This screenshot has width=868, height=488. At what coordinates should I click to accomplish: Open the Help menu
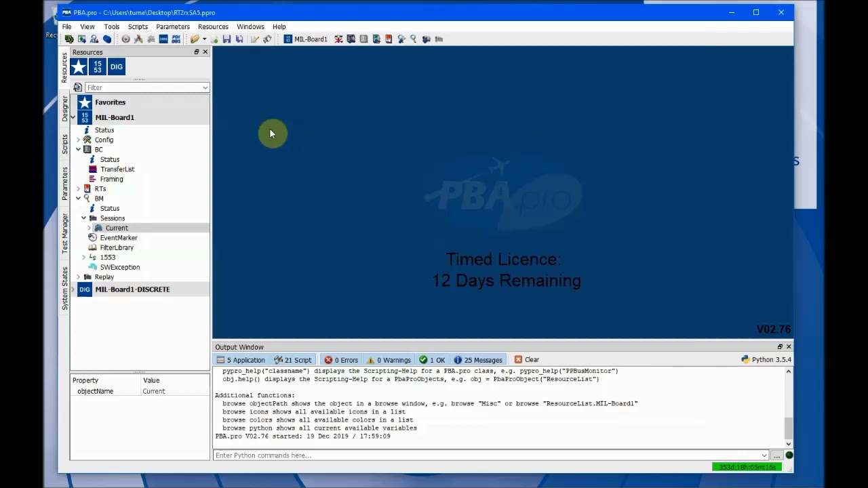pyautogui.click(x=279, y=26)
